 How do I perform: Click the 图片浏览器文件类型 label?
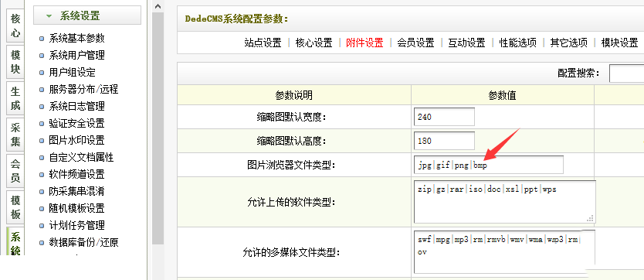pos(291,165)
